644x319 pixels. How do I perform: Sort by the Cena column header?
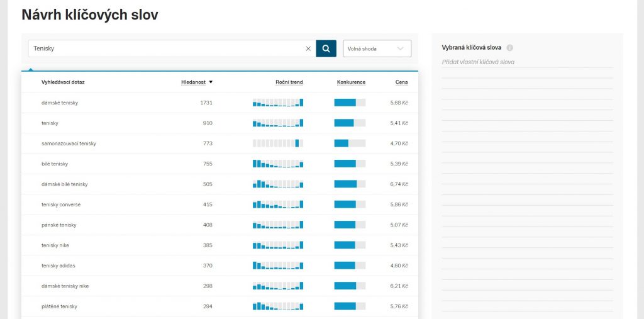coord(401,82)
